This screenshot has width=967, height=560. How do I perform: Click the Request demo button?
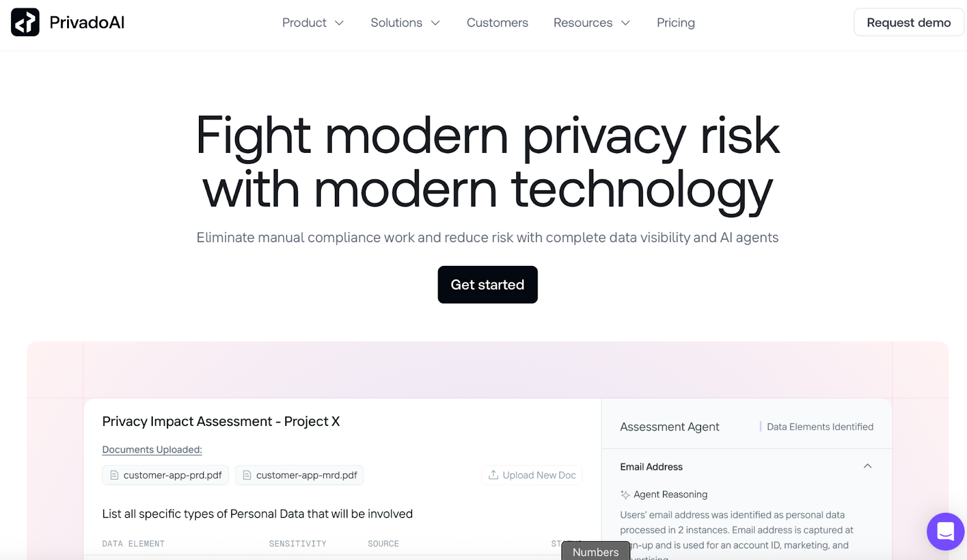tap(908, 22)
